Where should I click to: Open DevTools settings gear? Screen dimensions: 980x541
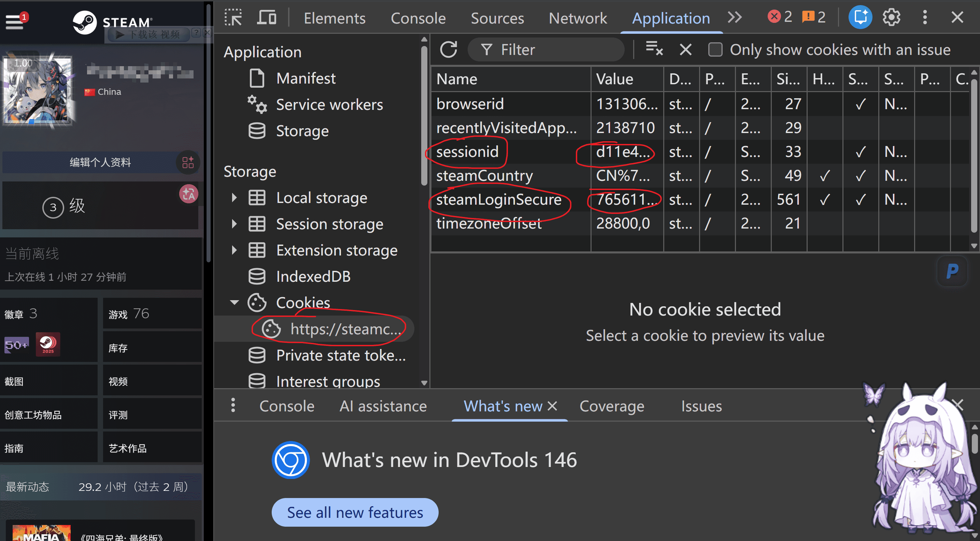tap(891, 17)
